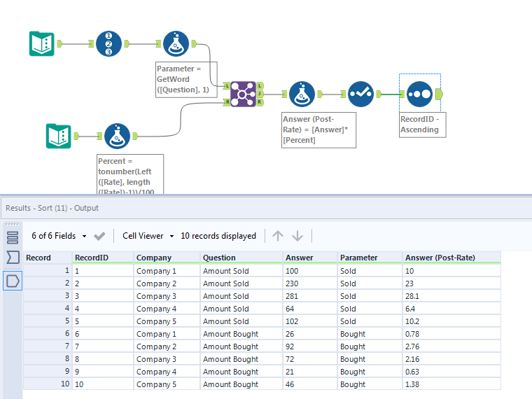Select the Parameter = GetWord annotation box
This screenshot has height=399, width=532.
pos(186,79)
